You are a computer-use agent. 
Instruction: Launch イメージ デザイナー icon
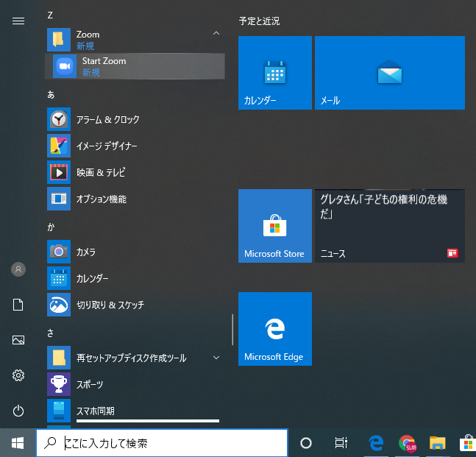pyautogui.click(x=59, y=146)
